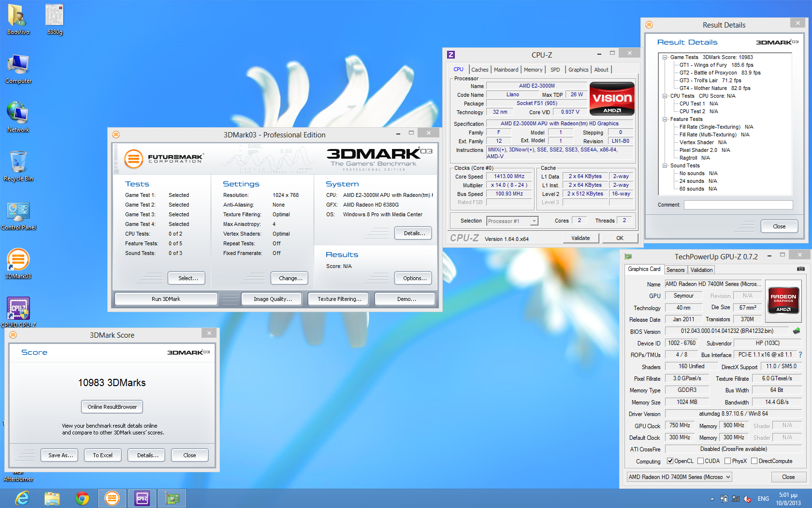Collapse the CPU Tests tree node
Image resolution: width=812 pixels, height=508 pixels.
click(x=665, y=96)
